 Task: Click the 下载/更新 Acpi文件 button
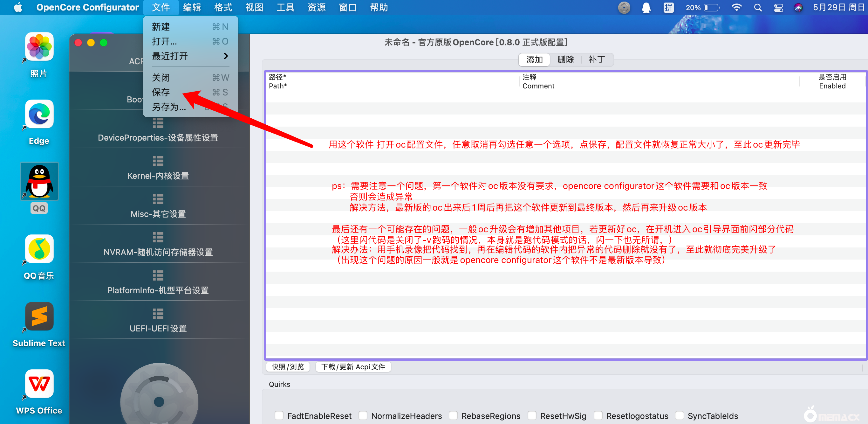pyautogui.click(x=353, y=367)
